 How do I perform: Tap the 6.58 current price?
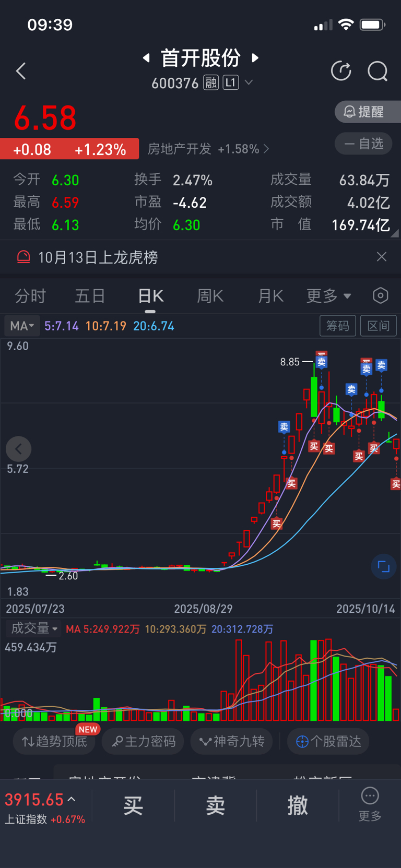[45, 118]
